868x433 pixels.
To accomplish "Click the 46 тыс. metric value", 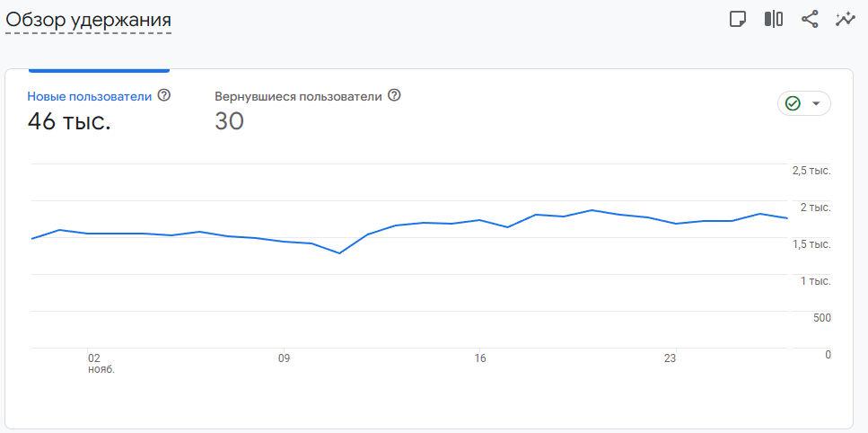I will (x=69, y=121).
